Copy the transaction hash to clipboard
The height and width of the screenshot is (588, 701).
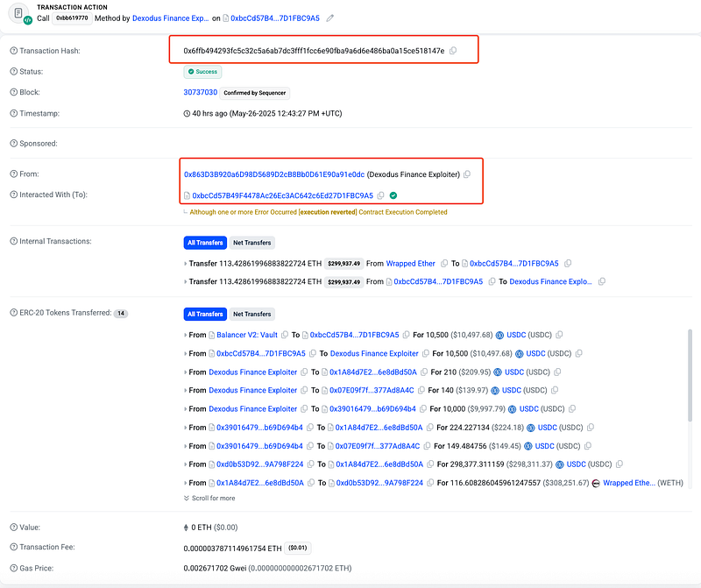[x=453, y=51]
